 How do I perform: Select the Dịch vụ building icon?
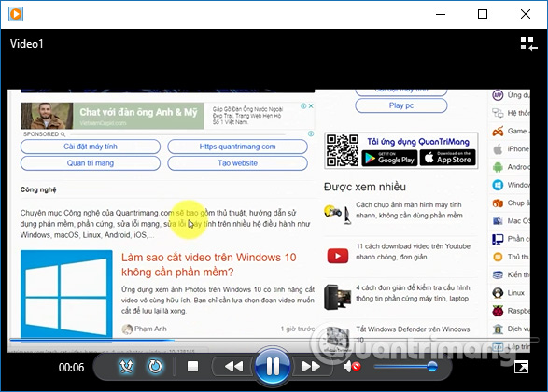click(498, 329)
